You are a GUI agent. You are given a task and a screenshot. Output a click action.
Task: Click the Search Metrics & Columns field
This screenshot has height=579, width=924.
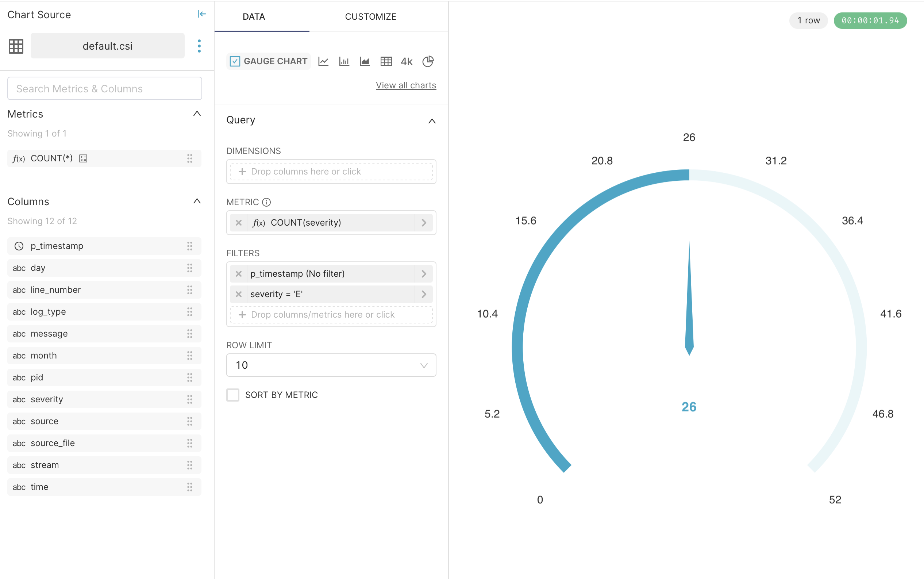tap(104, 88)
